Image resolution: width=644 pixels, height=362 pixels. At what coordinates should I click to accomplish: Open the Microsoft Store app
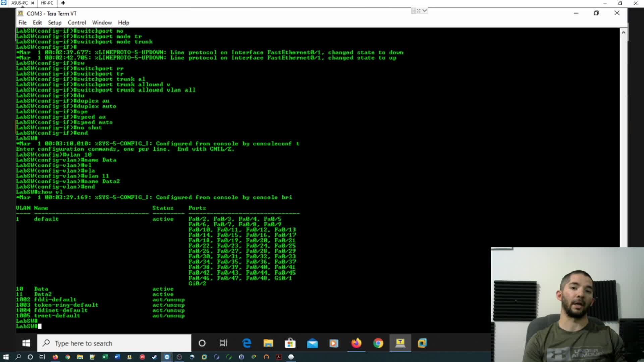pyautogui.click(x=290, y=343)
